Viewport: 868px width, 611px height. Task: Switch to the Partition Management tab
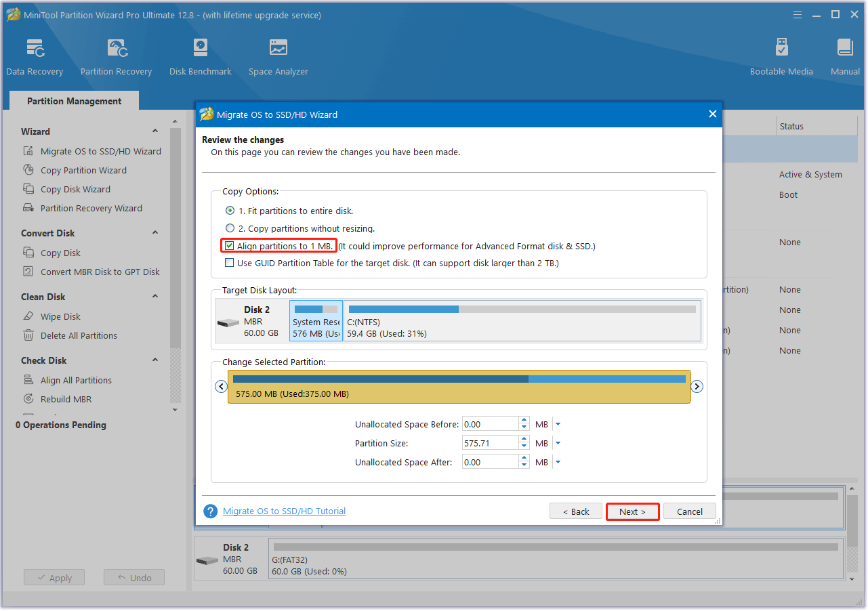pos(73,101)
